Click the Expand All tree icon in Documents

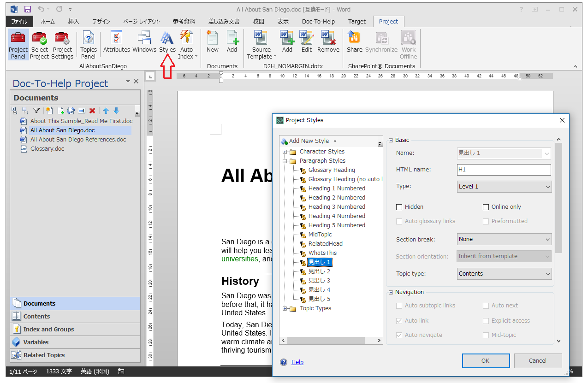(14, 111)
